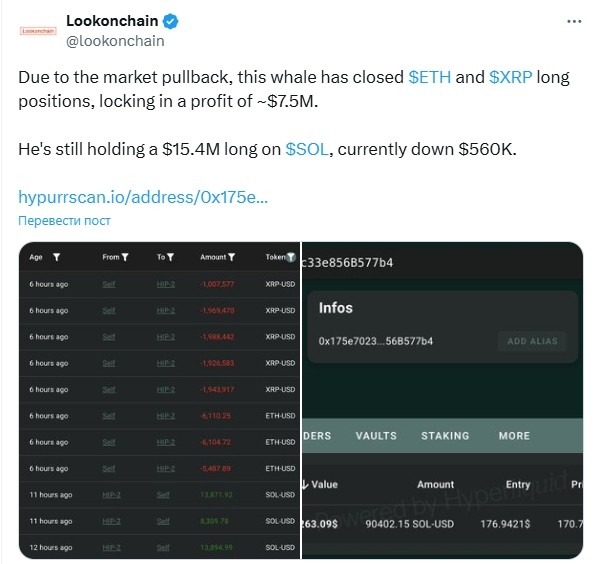598x564 pixels.
Task: Click the @lookonchain handle
Action: (x=115, y=41)
